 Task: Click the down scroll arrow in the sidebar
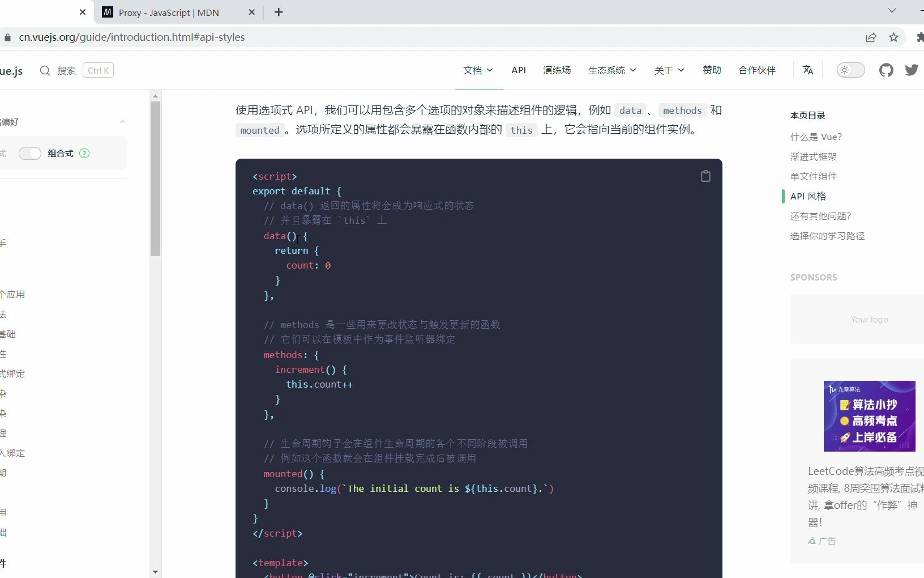tap(155, 572)
